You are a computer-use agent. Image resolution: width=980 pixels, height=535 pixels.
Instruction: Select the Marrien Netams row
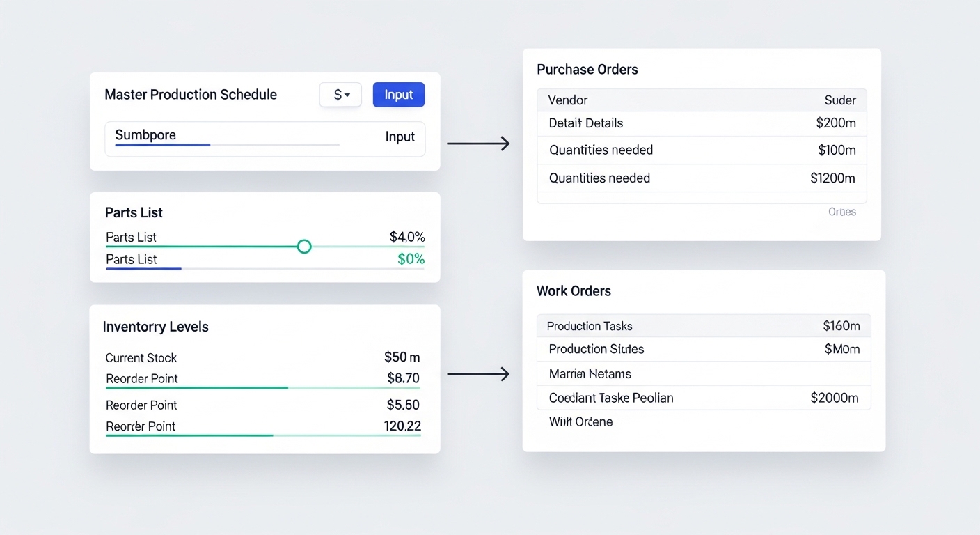pyautogui.click(x=703, y=374)
